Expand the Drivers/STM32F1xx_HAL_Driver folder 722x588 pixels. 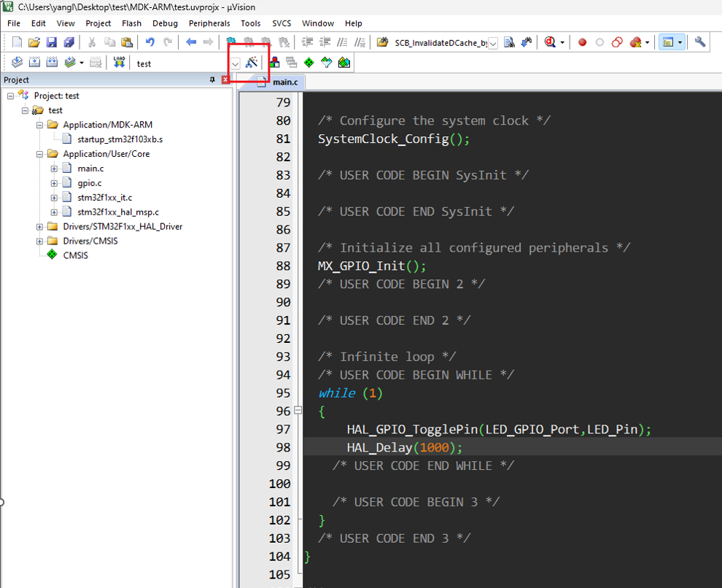tap(39, 227)
